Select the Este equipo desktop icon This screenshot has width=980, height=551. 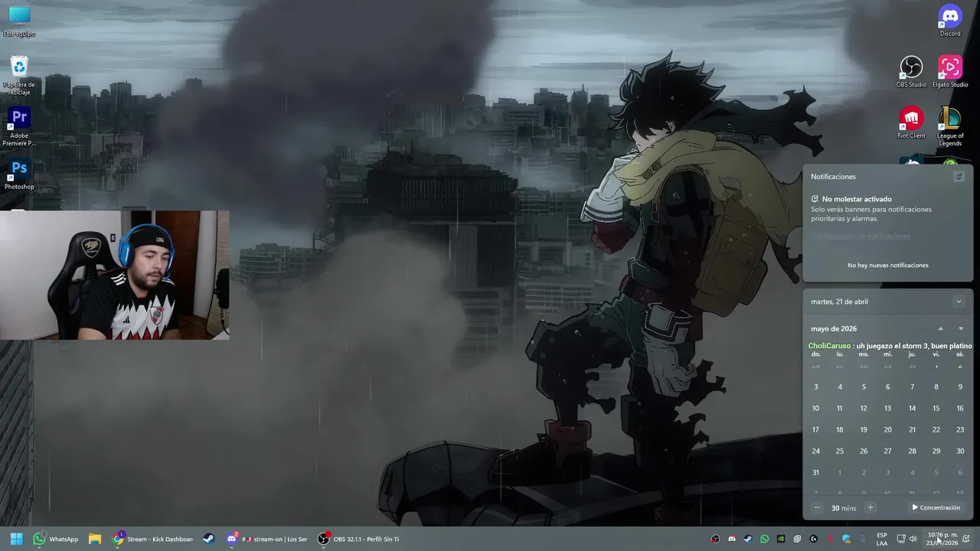(19, 21)
